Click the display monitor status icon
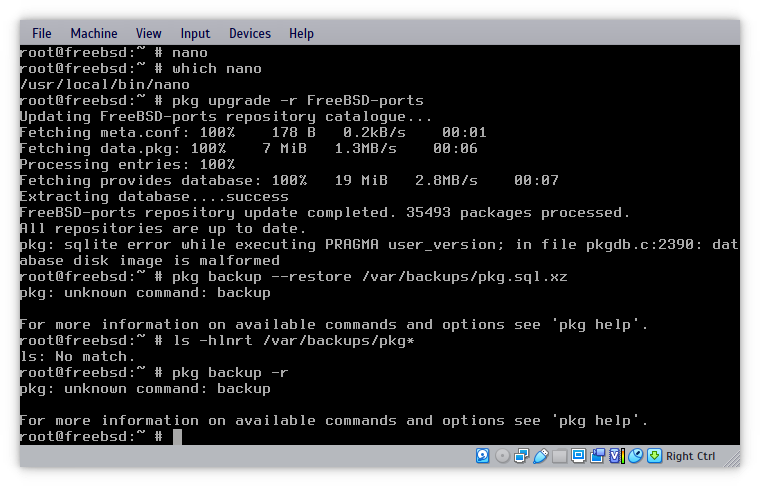Screen dimensions: 760x487 tap(579, 456)
